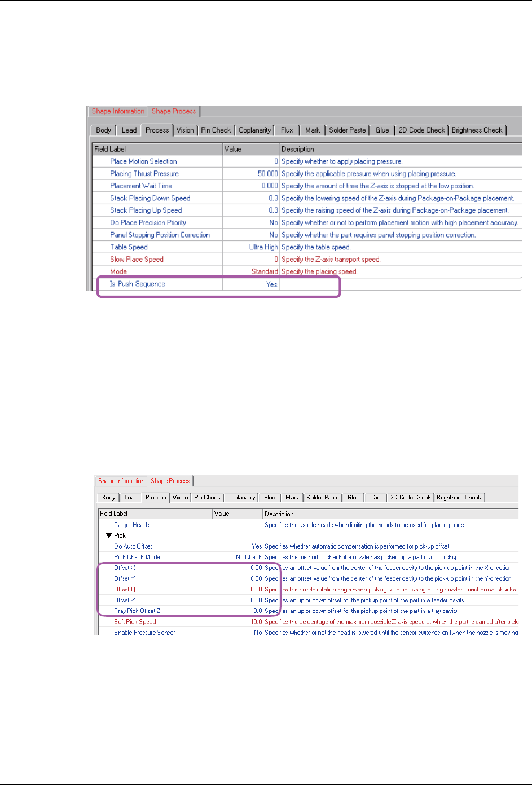Open Mark tab in lower panel
The height and width of the screenshot is (785, 532).
[292, 498]
